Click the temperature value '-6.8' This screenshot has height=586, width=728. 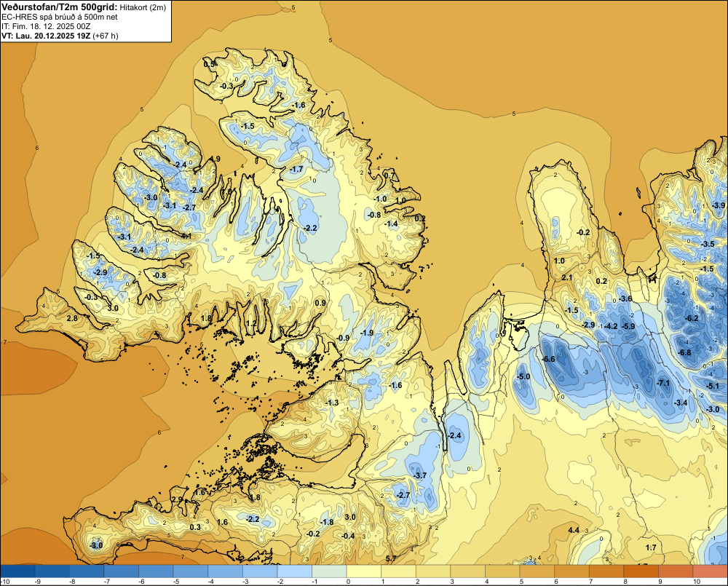tap(684, 352)
